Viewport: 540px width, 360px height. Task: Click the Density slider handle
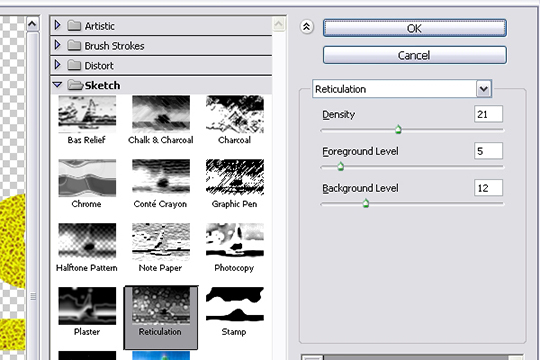tap(398, 130)
